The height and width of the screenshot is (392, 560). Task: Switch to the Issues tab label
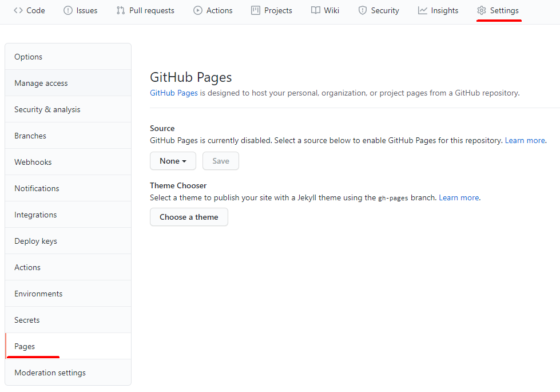(87, 11)
